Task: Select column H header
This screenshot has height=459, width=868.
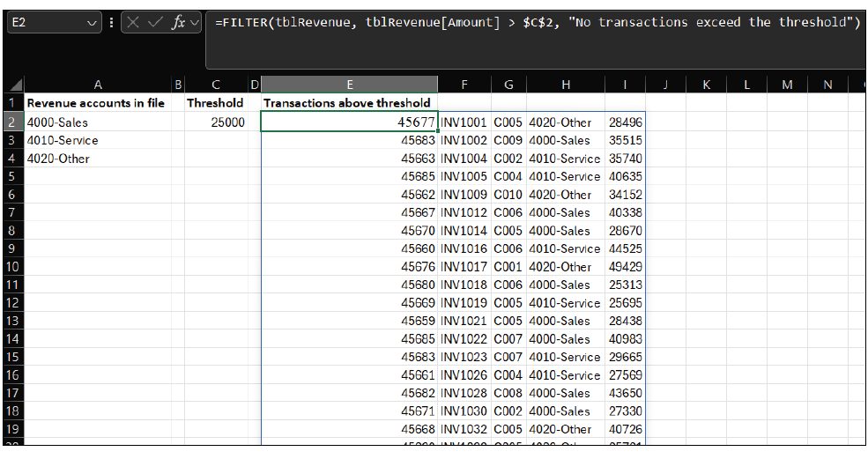Action: tap(565, 85)
